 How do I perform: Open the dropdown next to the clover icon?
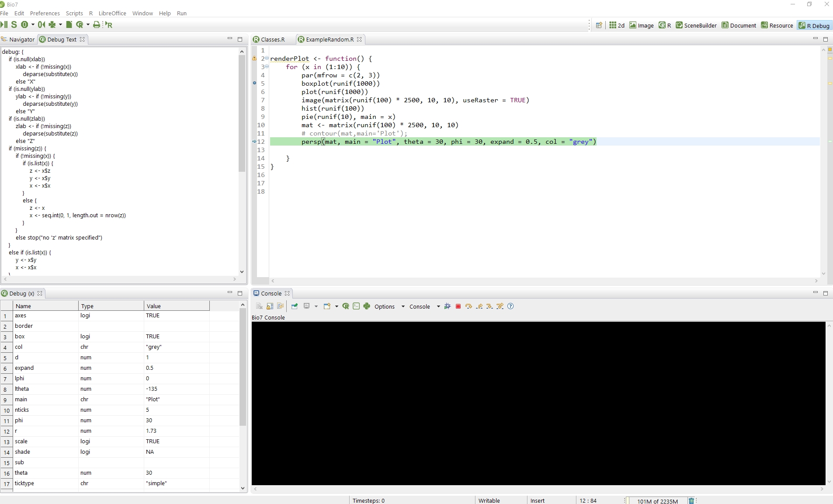tap(60, 25)
